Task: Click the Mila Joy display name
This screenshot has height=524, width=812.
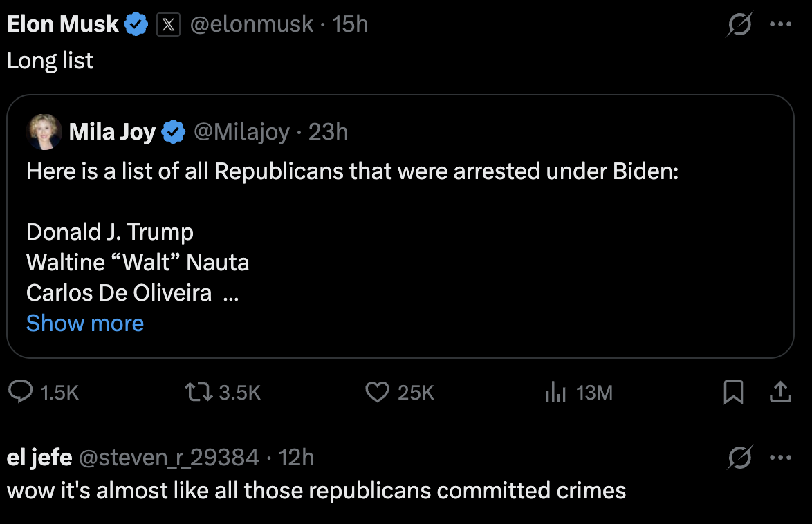Action: coord(112,131)
